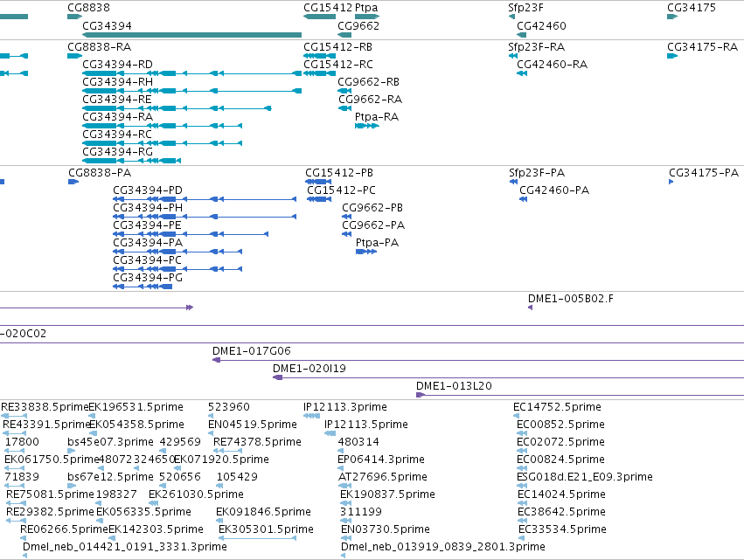Click transcript CG9662-RB
744x560 pixels.
369,82
